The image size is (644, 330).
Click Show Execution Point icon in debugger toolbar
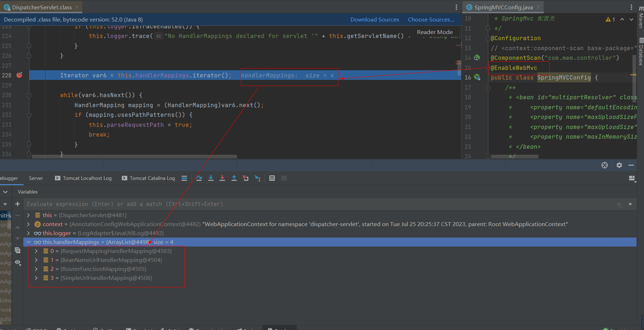(x=184, y=178)
